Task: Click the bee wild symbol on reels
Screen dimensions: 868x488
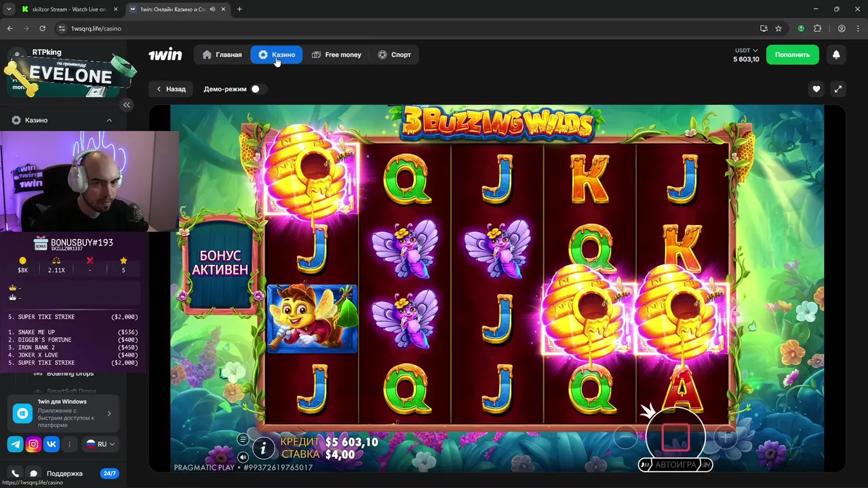Action: pyautogui.click(x=312, y=319)
